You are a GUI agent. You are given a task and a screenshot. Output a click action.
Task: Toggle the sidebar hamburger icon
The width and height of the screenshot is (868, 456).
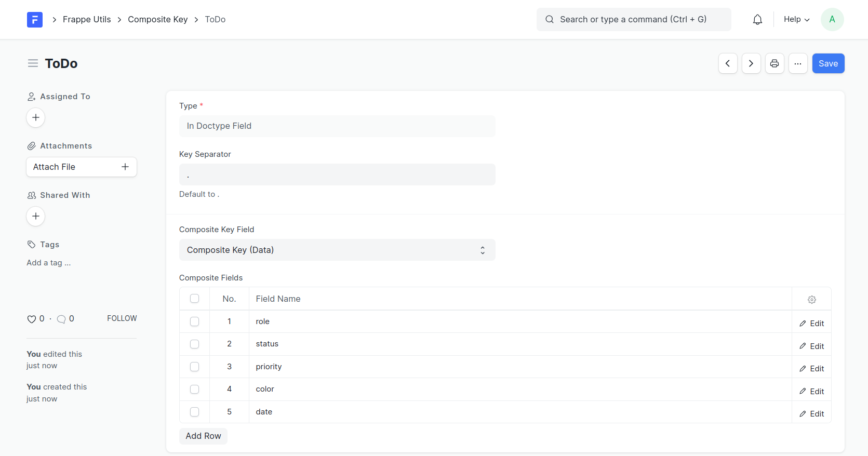(33, 63)
